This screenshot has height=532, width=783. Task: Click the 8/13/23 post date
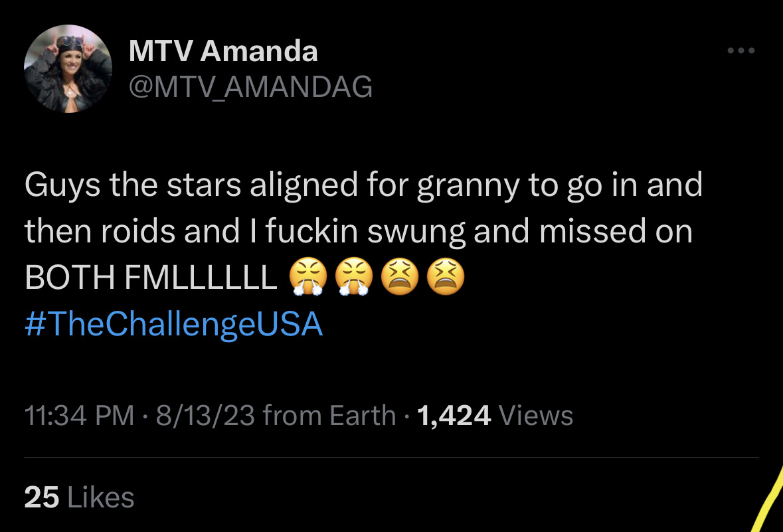(x=205, y=416)
